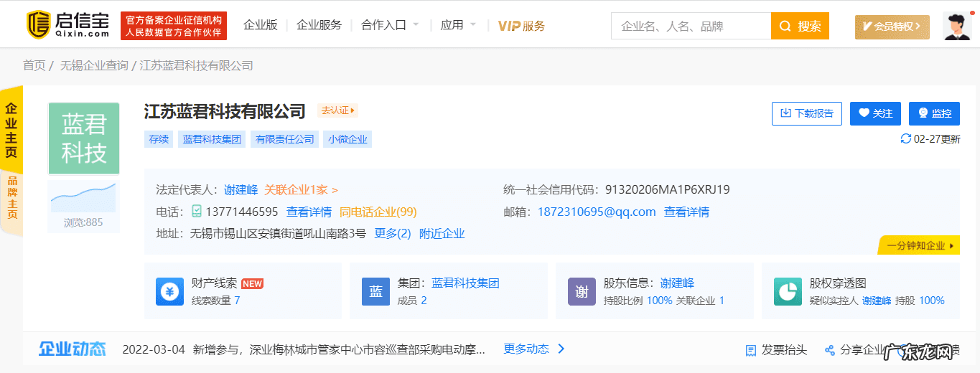This screenshot has height=373, width=980.
Task: Click company title 江苏蓝君科技有限公司
Action: (x=225, y=111)
